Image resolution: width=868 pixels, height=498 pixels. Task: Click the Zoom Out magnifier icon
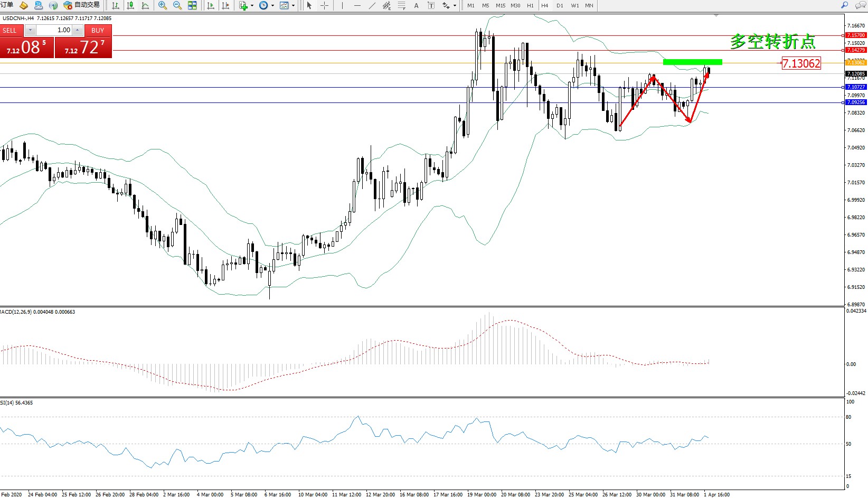click(x=177, y=5)
